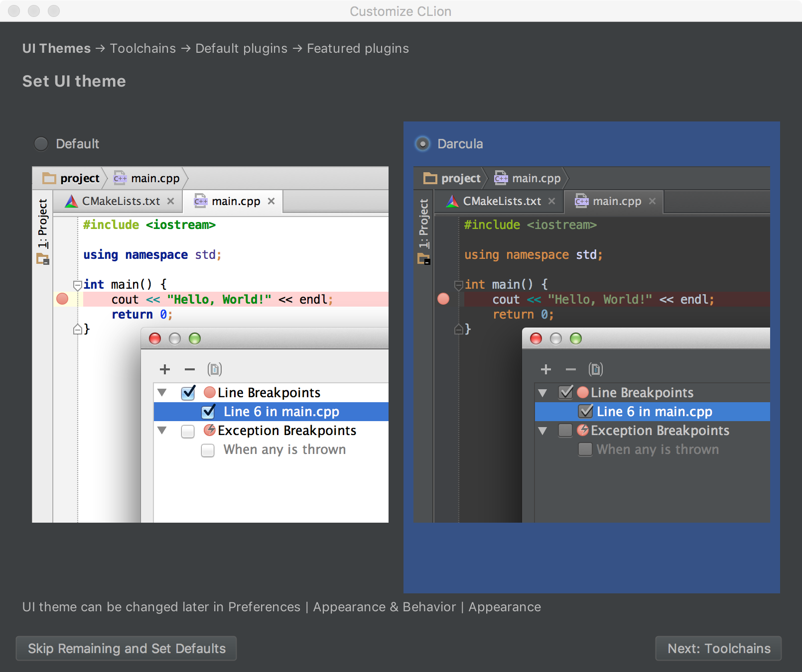
Task: Click green zoom dot of dialog, Default preview
Action: click(195, 338)
